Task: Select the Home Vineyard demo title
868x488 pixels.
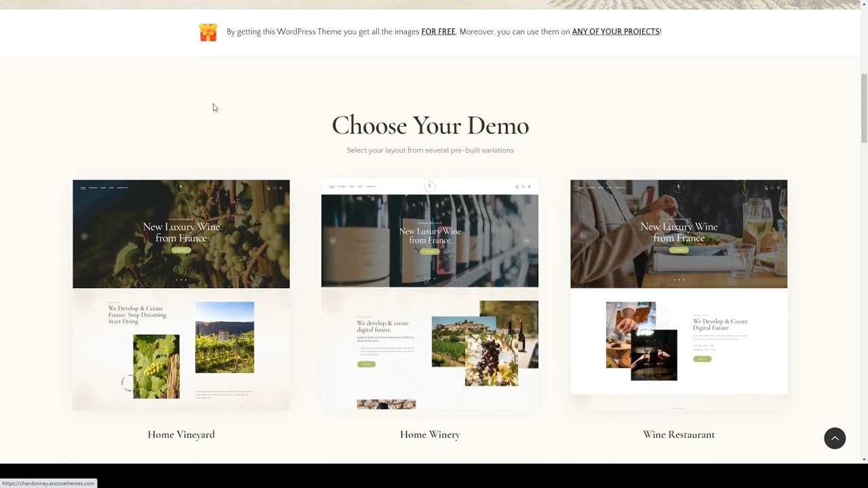Action: [x=181, y=434]
